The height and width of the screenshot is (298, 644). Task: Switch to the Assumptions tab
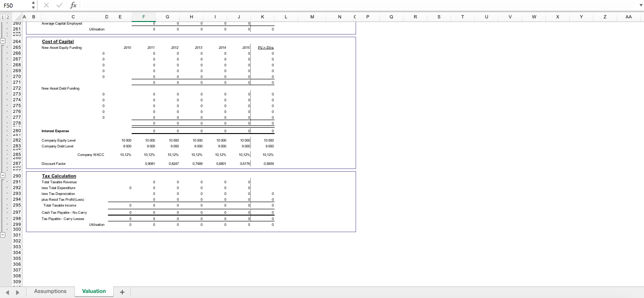click(x=50, y=291)
